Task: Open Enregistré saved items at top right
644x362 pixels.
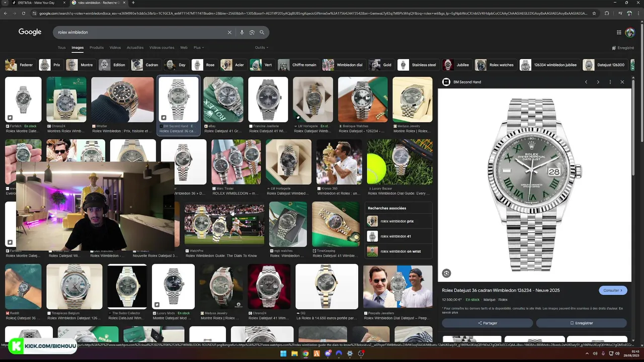Action: 623,48
